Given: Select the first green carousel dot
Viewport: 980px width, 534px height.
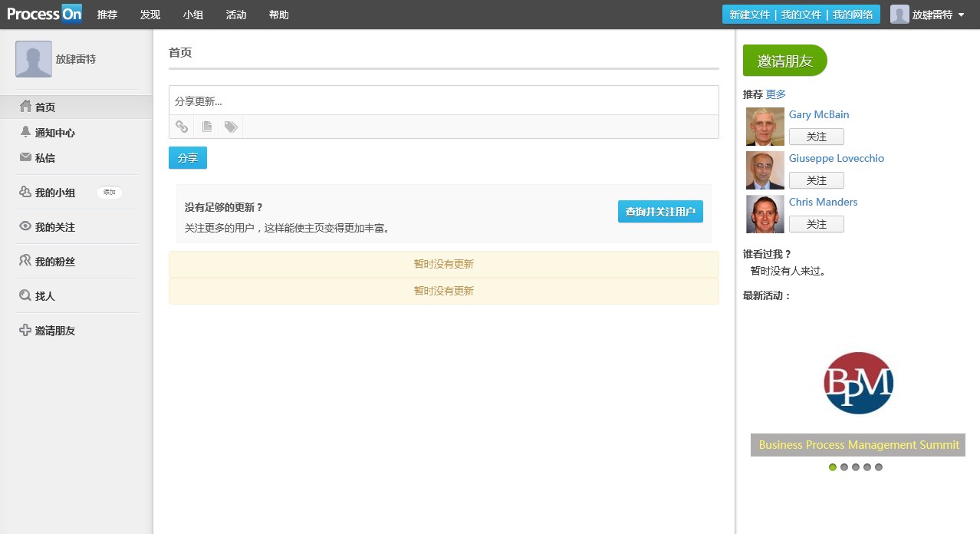Looking at the screenshot, I should (833, 467).
